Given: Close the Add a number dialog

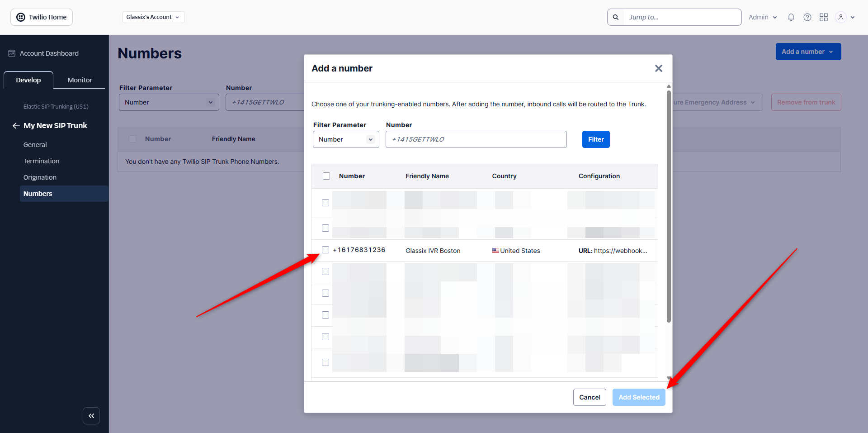Looking at the screenshot, I should tap(659, 68).
